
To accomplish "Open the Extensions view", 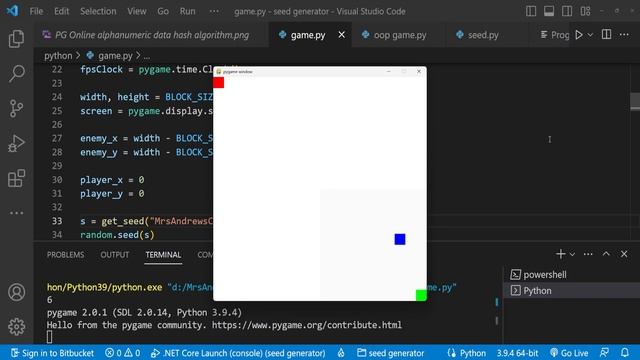I will [x=16, y=178].
